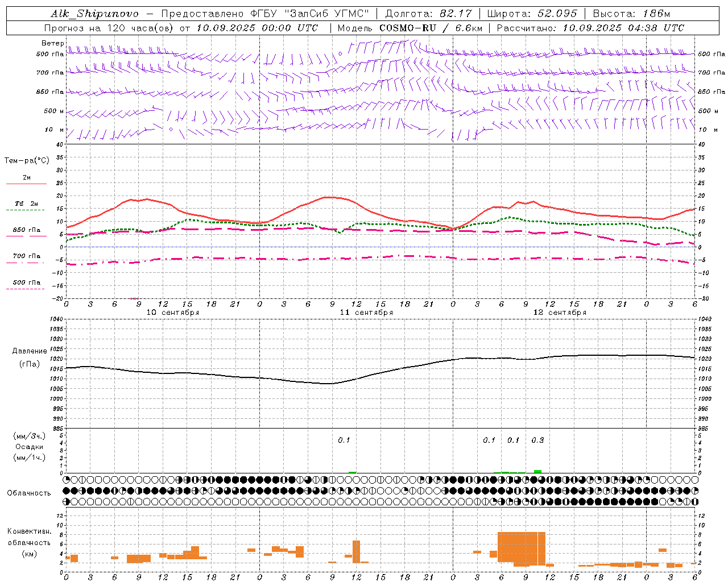Viewport: 728px width, 582px height.
Task: Select the '2м' temperature legend entry
Action: pyautogui.click(x=27, y=178)
